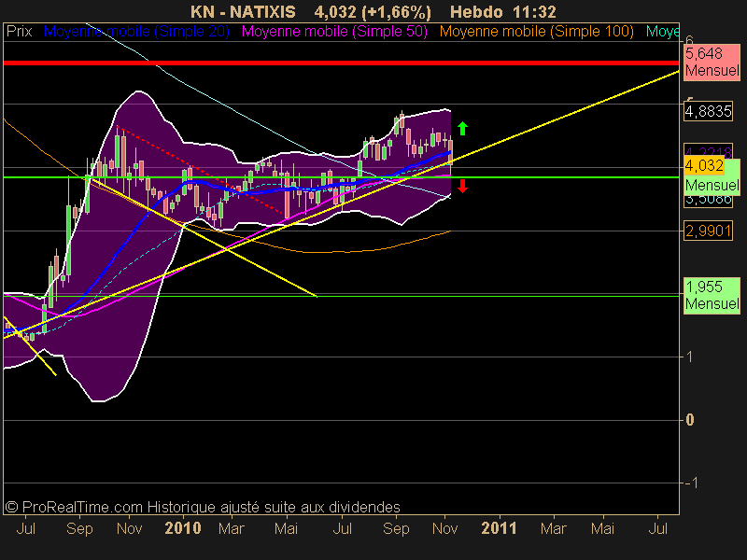The image size is (747, 560).
Task: Click the 4,8835 price label
Action: point(708,111)
